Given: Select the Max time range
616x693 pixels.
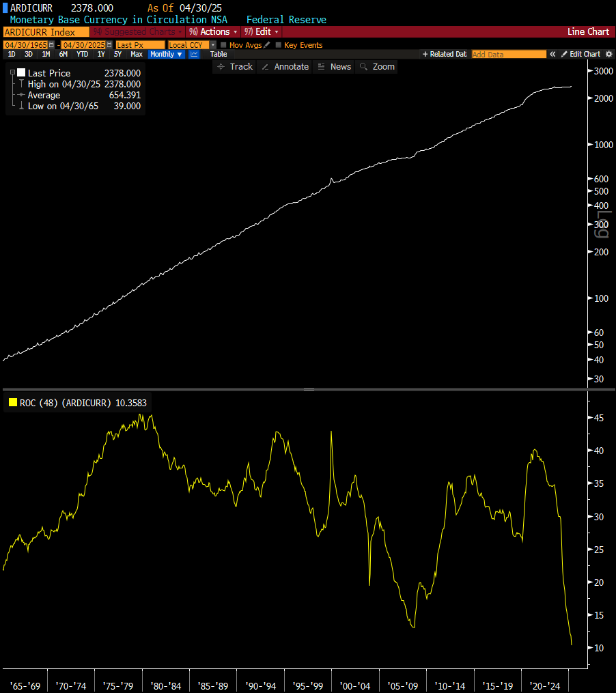Looking at the screenshot, I should [137, 54].
